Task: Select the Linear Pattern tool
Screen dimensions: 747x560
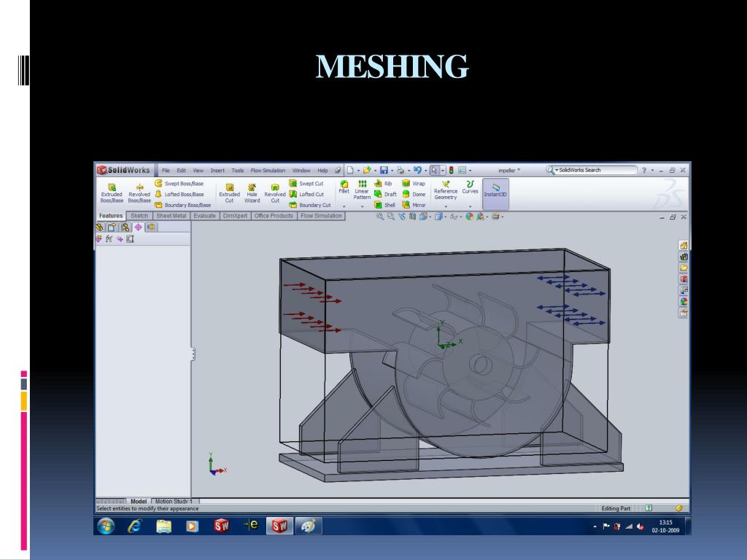Action: [x=362, y=190]
